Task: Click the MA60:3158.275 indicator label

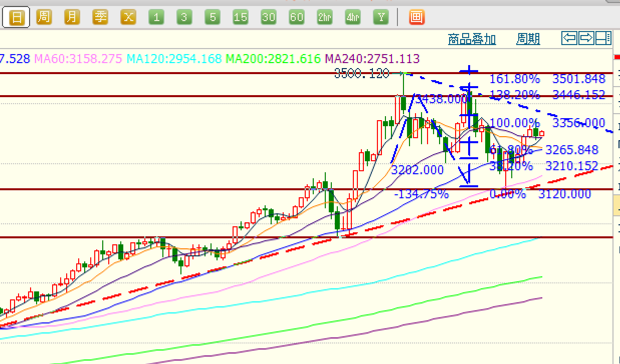Action: tap(78, 59)
